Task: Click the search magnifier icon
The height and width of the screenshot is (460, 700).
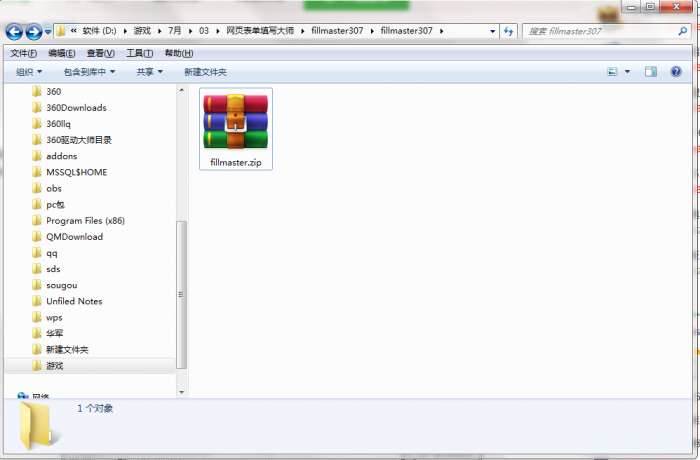Action: click(682, 31)
